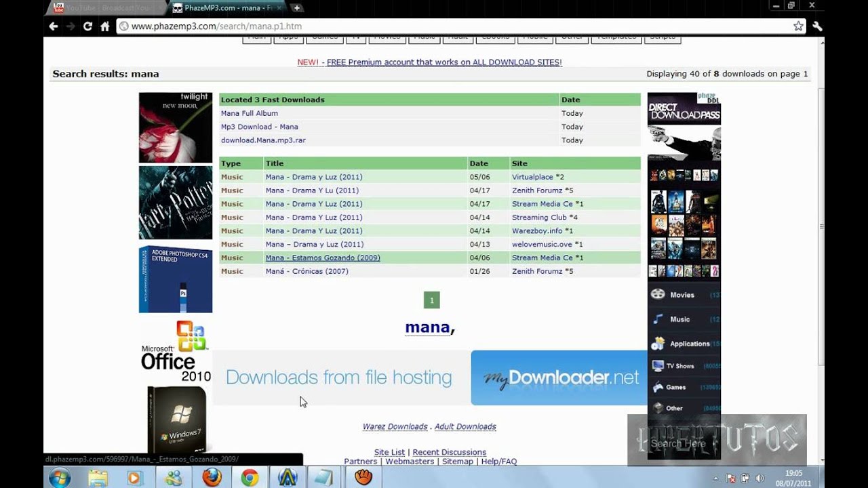Screen dimensions: 868x488
Task: Open the TV Shows category icon
Action: 658,366
